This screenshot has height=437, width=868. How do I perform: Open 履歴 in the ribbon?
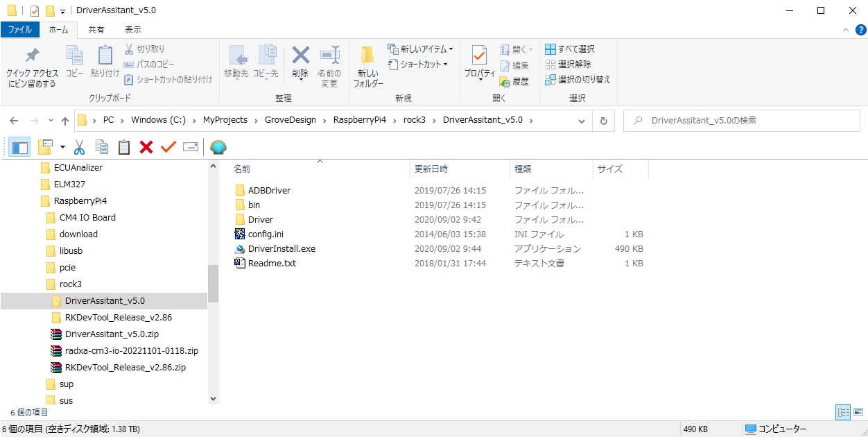[514, 81]
